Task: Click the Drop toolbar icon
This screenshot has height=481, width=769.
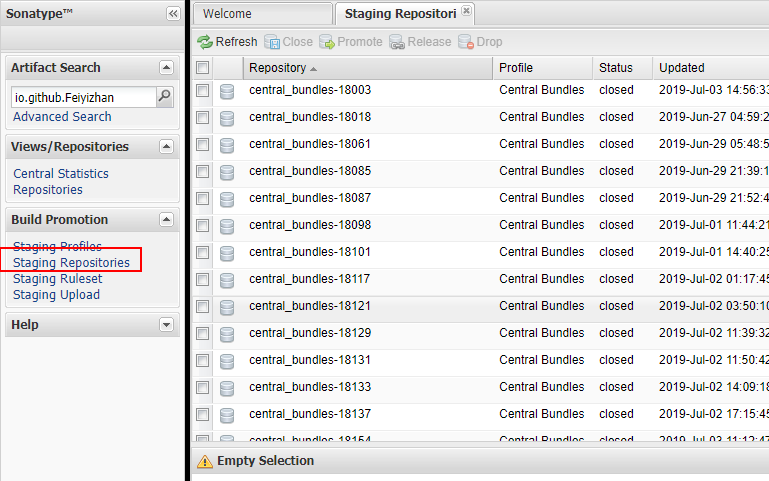Action: pos(466,42)
